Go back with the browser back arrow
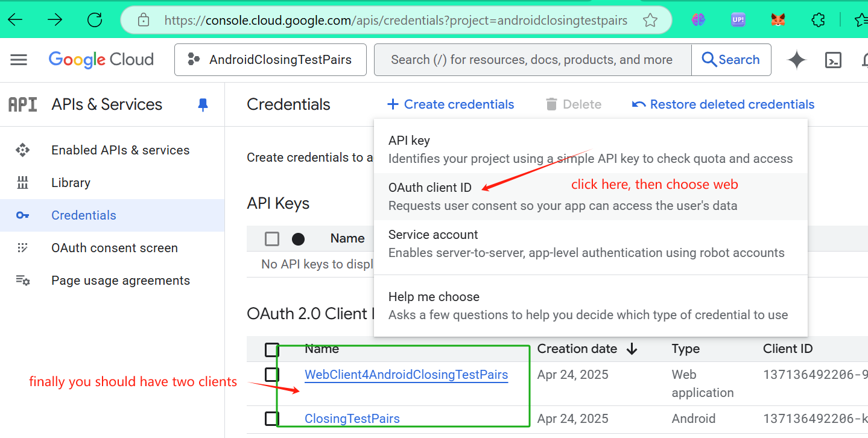The height and width of the screenshot is (438, 868). 14,20
